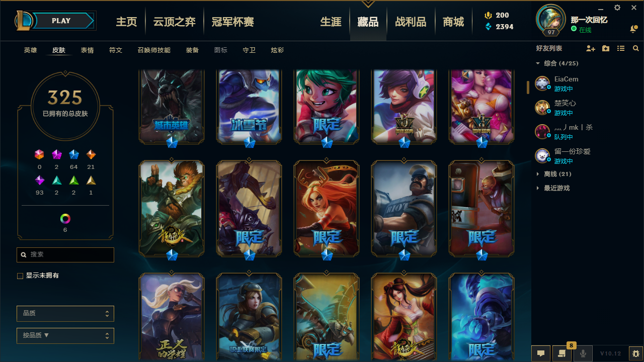This screenshot has width=644, height=362.
Task: Select the 英雄 sub-tab
Action: (31, 50)
